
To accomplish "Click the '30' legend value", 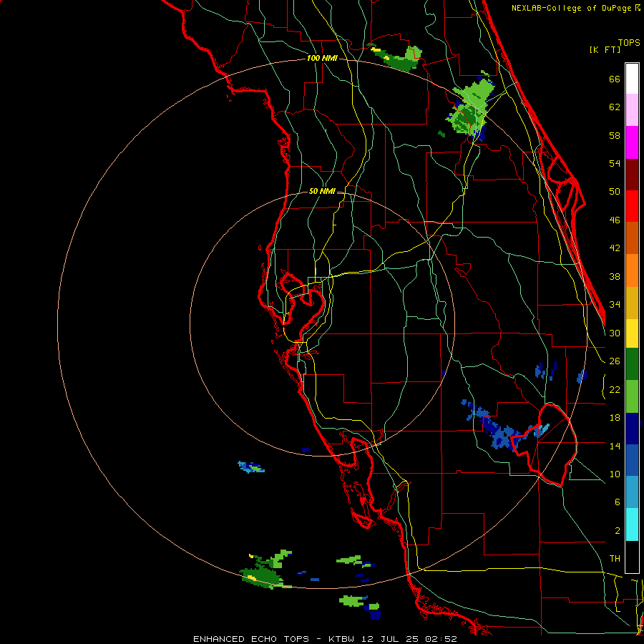I will [615, 333].
